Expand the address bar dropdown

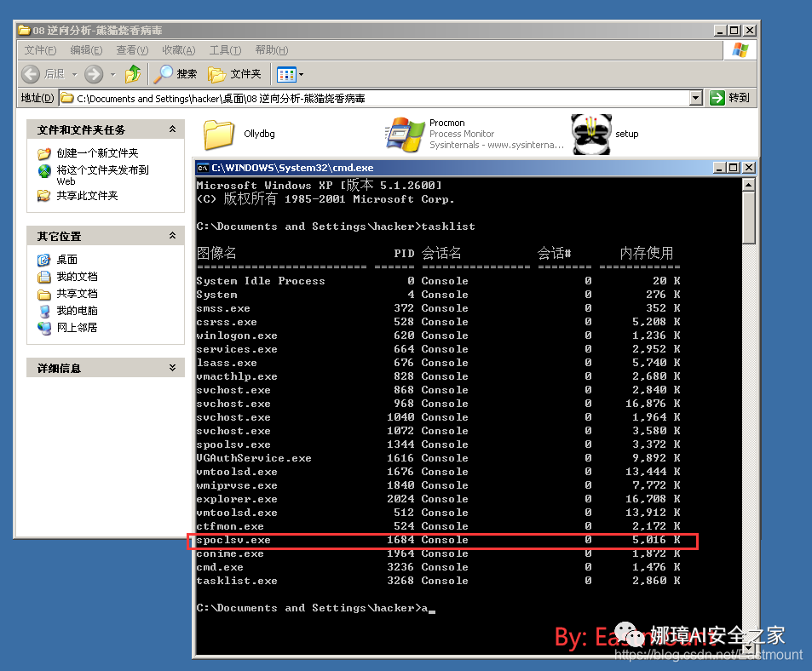(x=696, y=98)
